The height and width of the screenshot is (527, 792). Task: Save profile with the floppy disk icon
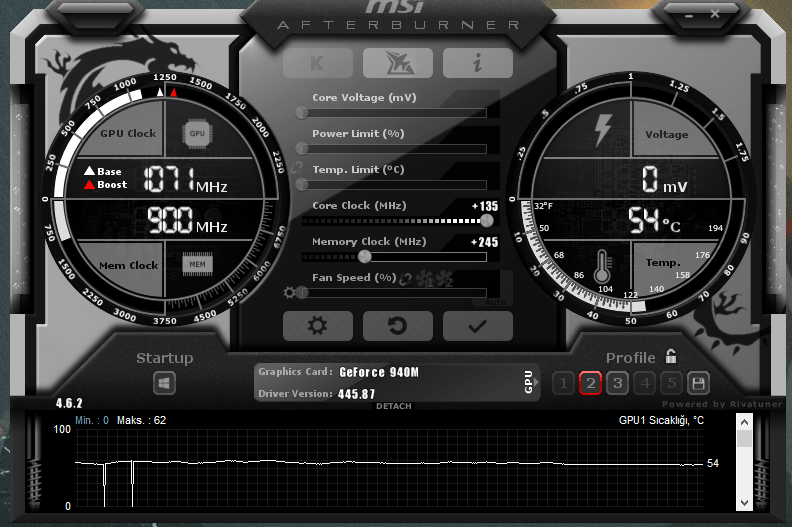coord(699,384)
